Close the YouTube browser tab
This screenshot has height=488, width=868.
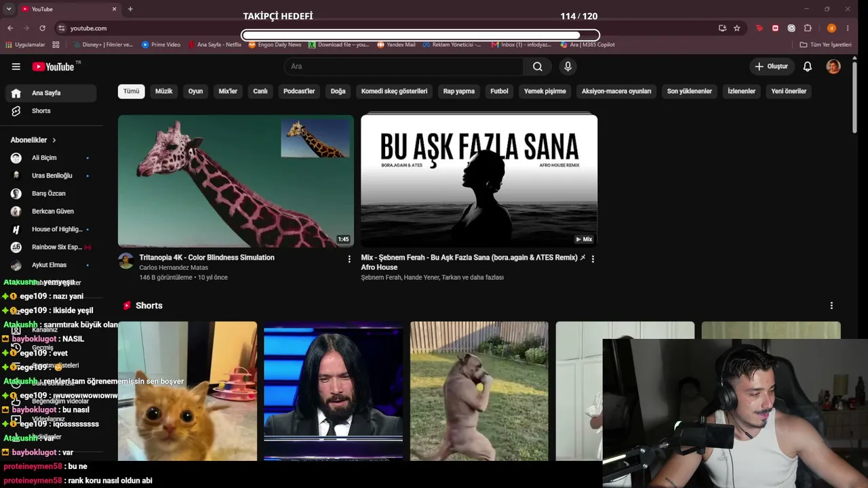point(114,9)
